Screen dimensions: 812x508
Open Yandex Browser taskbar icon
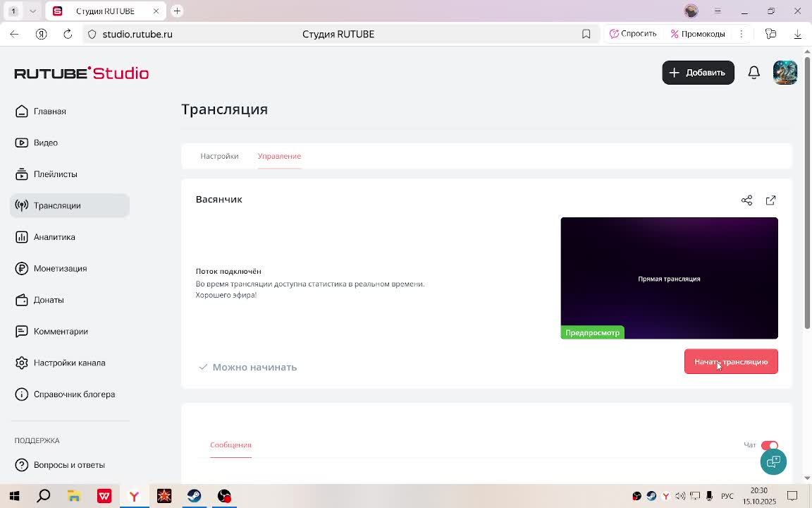tap(134, 496)
